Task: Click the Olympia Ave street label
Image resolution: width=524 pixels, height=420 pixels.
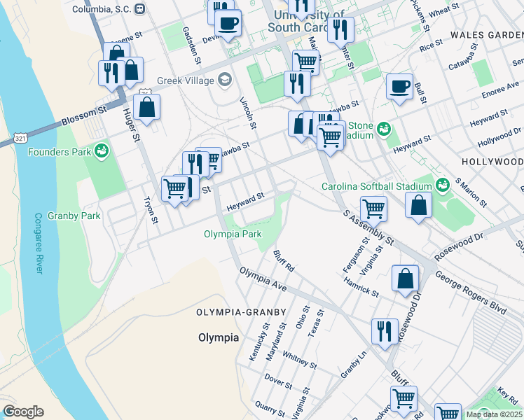Action: click(263, 279)
